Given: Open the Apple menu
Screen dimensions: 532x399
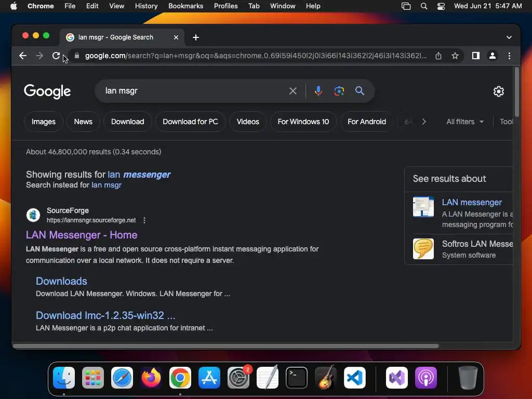Looking at the screenshot, I should point(14,6).
